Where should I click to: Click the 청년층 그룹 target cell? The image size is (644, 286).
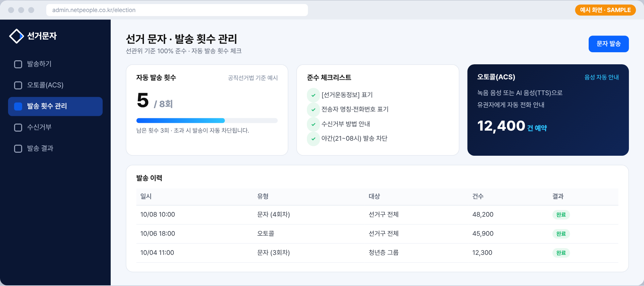pyautogui.click(x=384, y=253)
